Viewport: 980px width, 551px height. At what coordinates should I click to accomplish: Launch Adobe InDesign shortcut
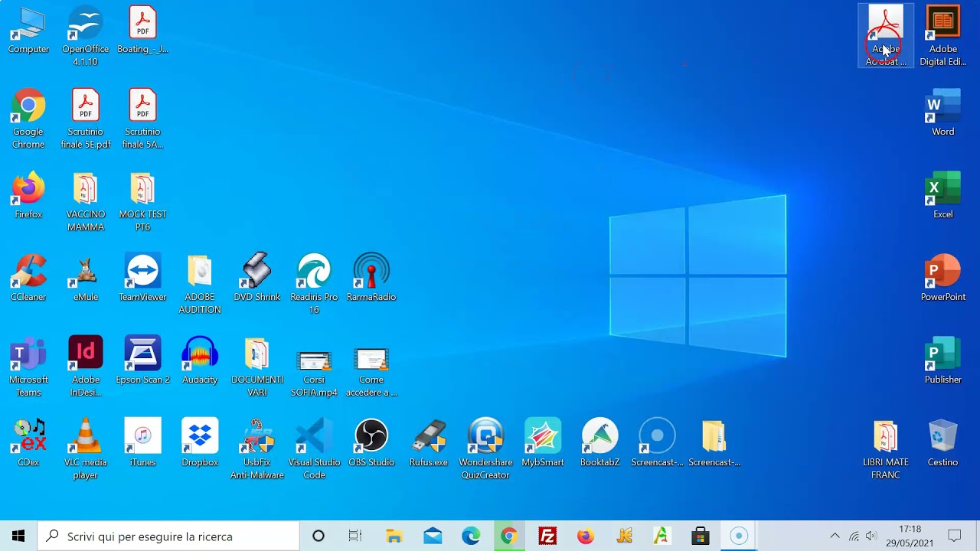point(85,367)
